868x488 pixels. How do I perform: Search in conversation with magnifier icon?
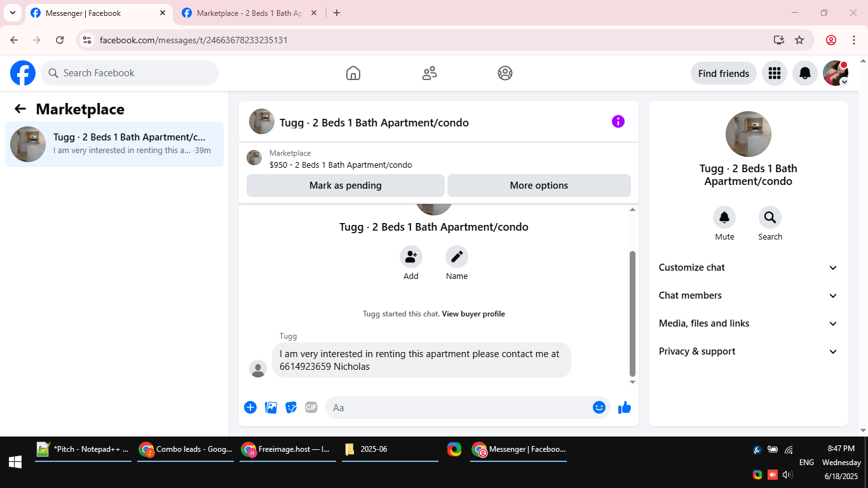coord(770,218)
